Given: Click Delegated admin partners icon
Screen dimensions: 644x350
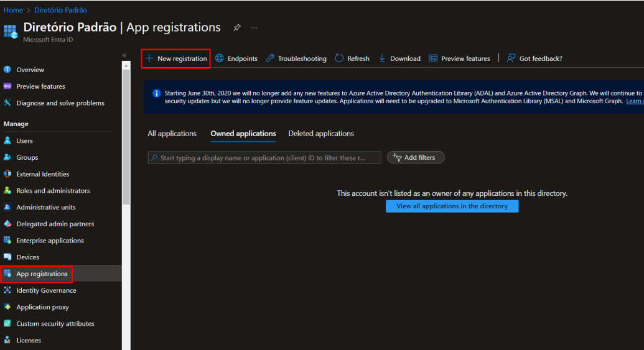Looking at the screenshot, I should (x=7, y=224).
